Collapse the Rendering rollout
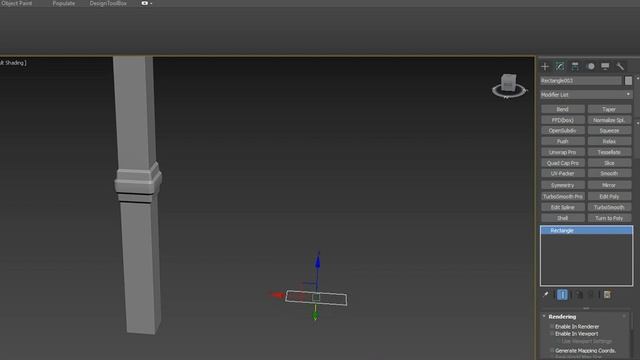Image resolution: width=640 pixels, height=360 pixels. coord(544,316)
